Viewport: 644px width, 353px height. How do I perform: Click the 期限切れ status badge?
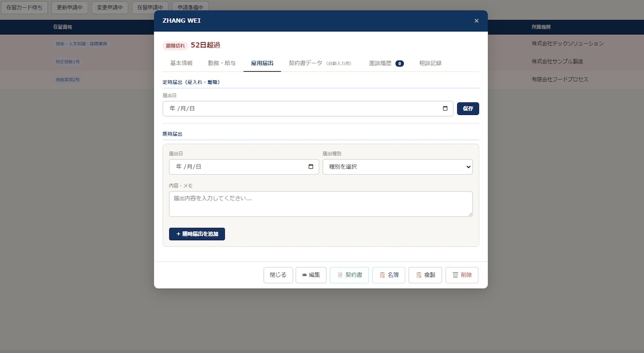point(175,46)
